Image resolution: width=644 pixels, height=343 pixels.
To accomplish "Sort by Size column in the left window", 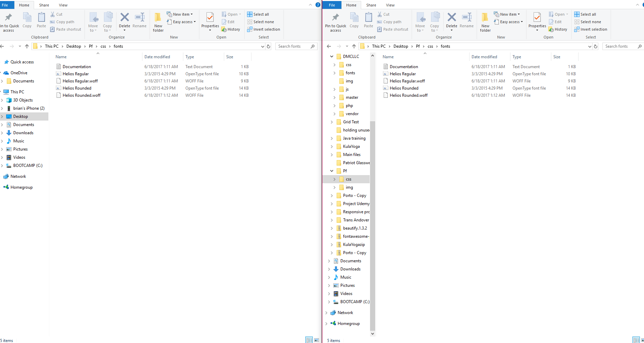I will tap(237, 57).
